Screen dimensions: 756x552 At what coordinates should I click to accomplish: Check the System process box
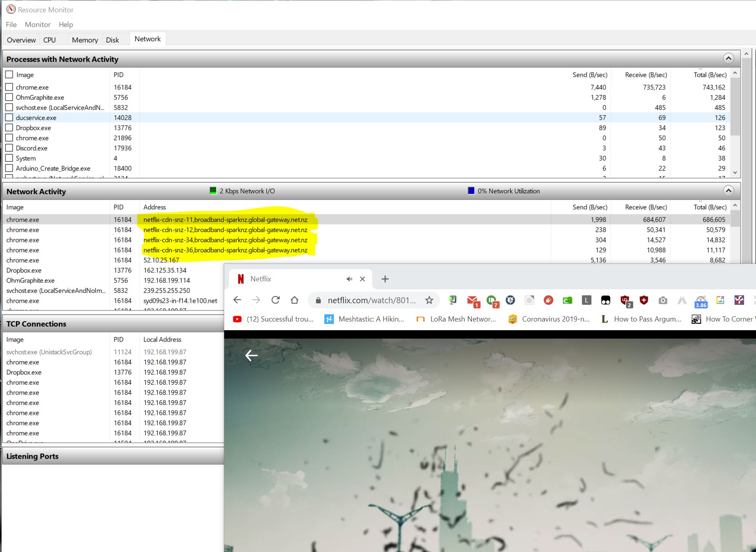(9, 158)
